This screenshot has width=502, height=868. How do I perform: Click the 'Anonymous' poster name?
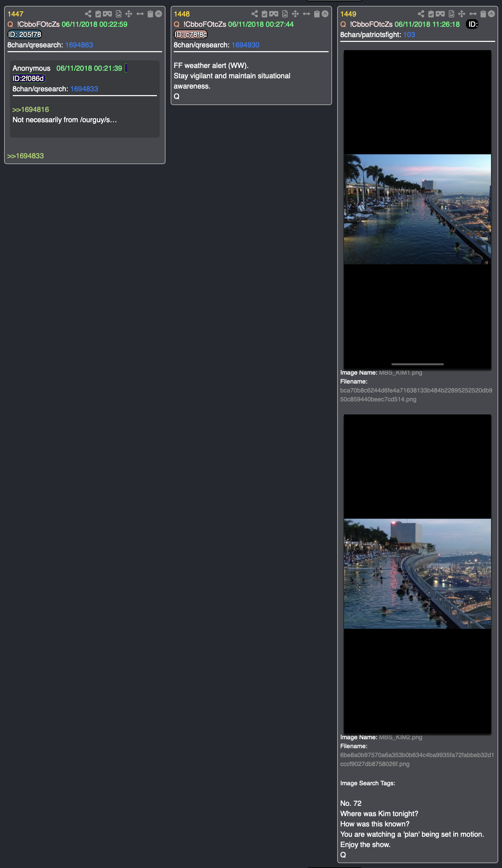point(31,68)
